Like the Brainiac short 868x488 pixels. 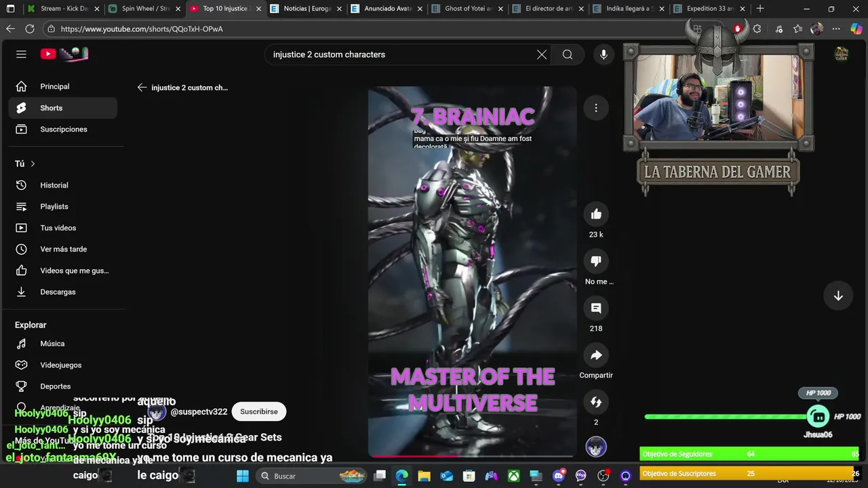(x=596, y=214)
